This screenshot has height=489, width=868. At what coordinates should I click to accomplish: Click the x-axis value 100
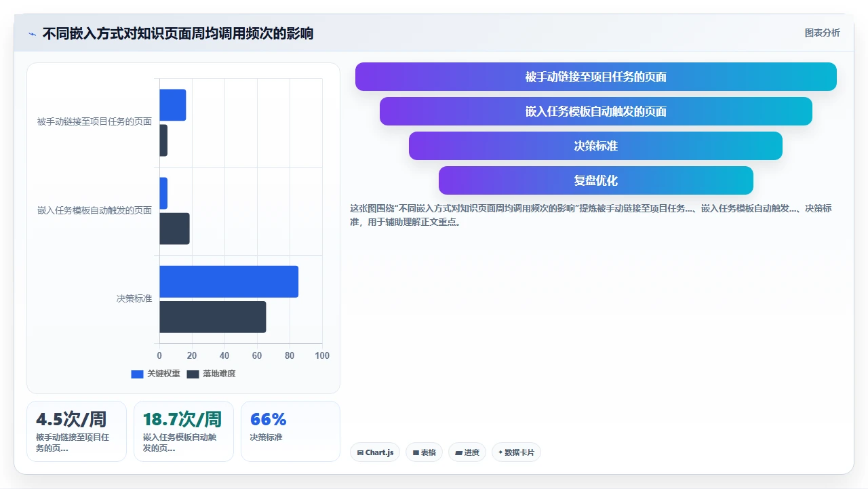point(322,355)
